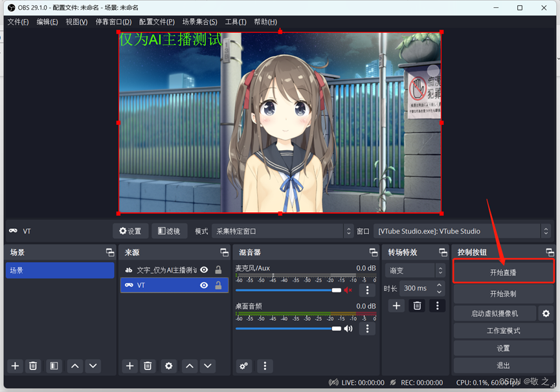This screenshot has width=560, height=392.
Task: Open the 文件(F) menu
Action: click(18, 22)
